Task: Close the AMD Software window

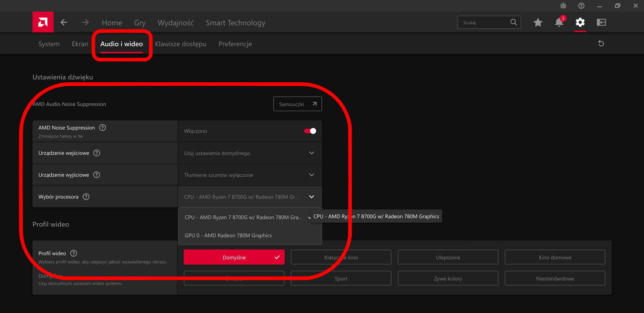Action: tap(636, 6)
